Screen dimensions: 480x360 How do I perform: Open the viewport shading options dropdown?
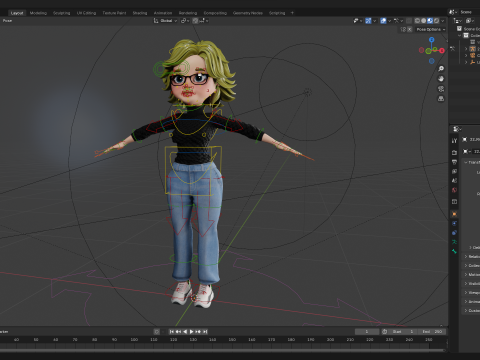[443, 21]
